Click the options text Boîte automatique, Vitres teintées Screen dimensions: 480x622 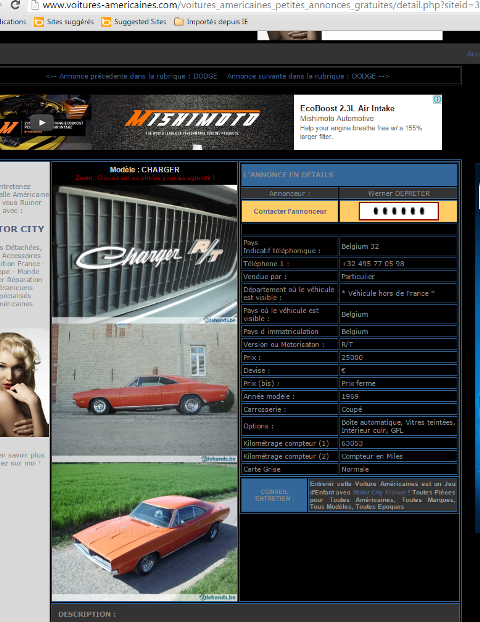coord(398,426)
